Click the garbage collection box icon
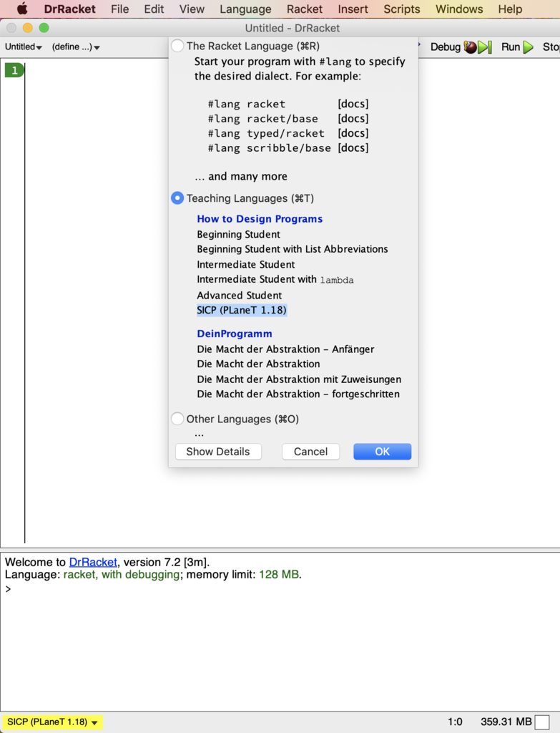 pyautogui.click(x=542, y=722)
